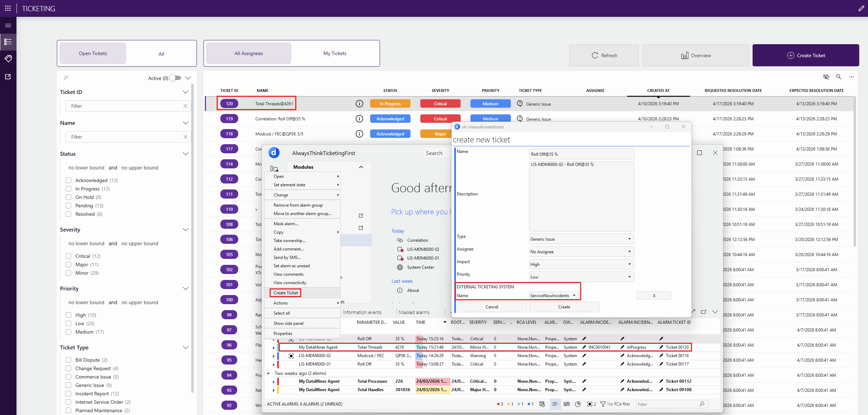
Task: Click Create in create new ticket dialog
Action: [564, 307]
